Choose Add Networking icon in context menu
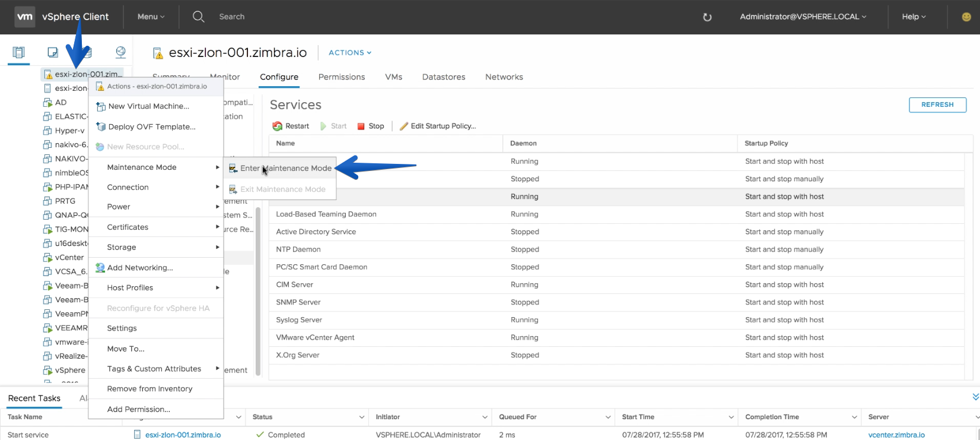Viewport: 980px width, 440px height. pyautogui.click(x=100, y=268)
